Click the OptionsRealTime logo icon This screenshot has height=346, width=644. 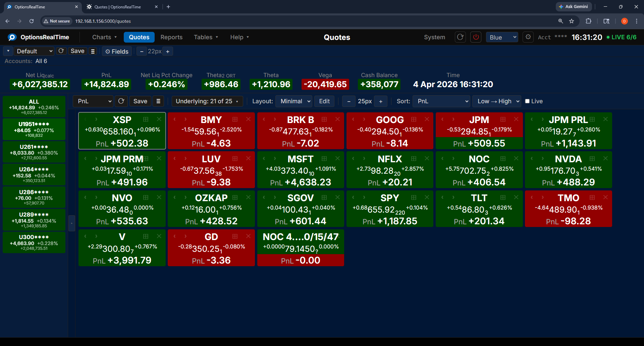12,37
